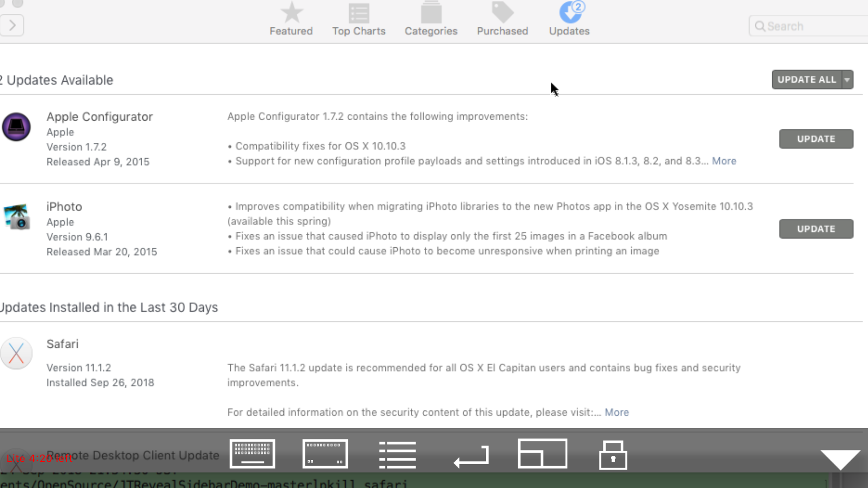
Task: Click the "Version 9.6.1" text
Action: [77, 237]
